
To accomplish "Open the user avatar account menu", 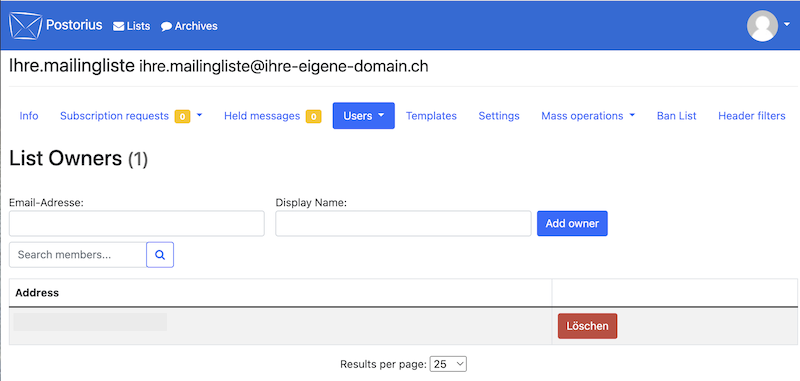I will (769, 26).
